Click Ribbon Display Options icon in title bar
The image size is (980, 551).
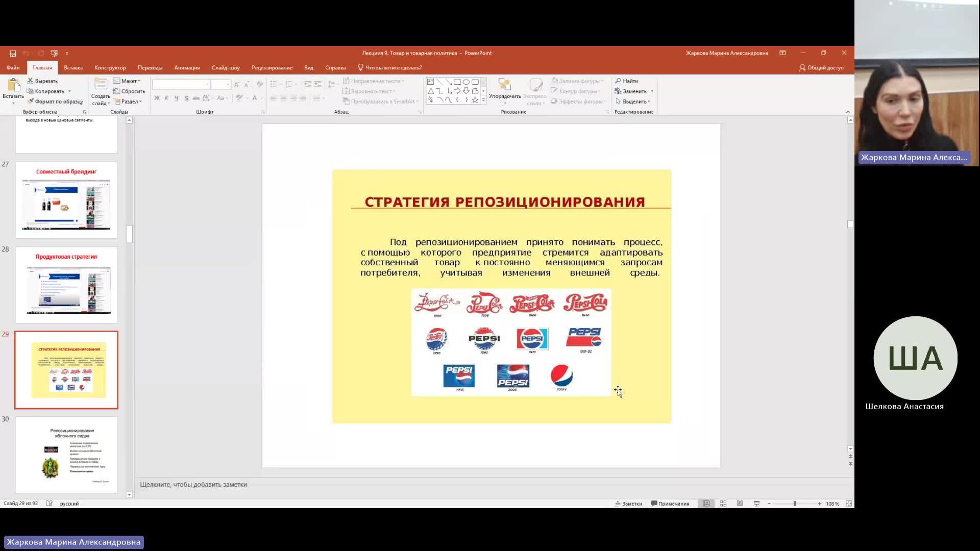(x=782, y=53)
